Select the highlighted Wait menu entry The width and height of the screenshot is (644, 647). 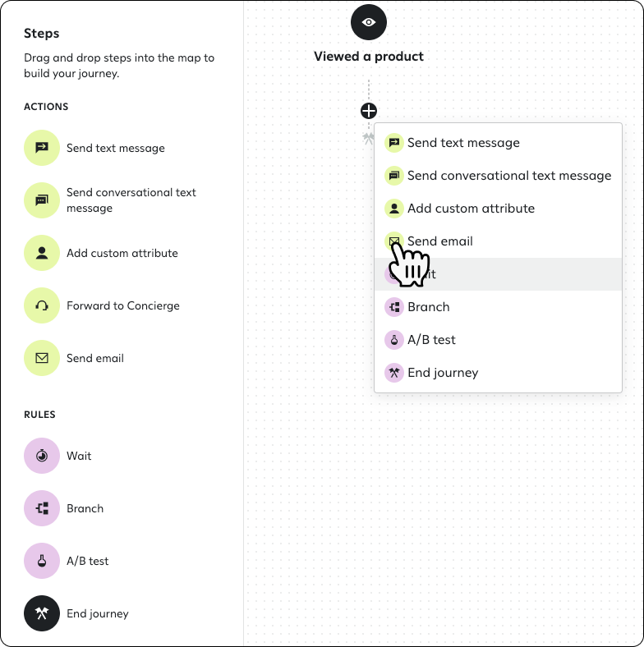(498, 274)
